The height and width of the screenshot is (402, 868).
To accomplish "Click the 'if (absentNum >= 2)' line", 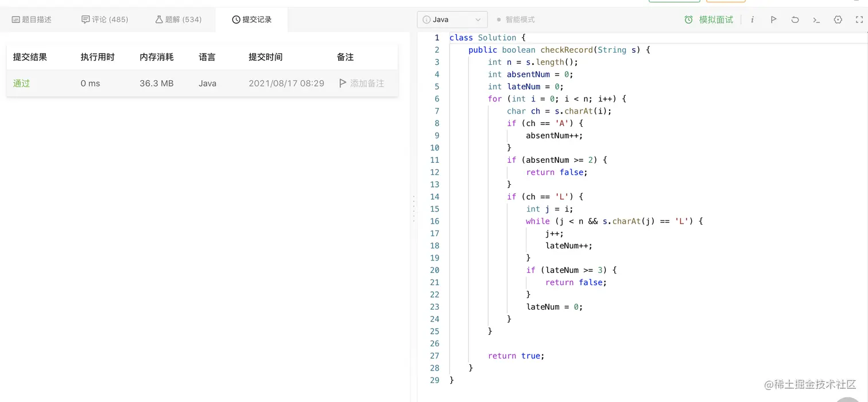I will pyautogui.click(x=557, y=160).
